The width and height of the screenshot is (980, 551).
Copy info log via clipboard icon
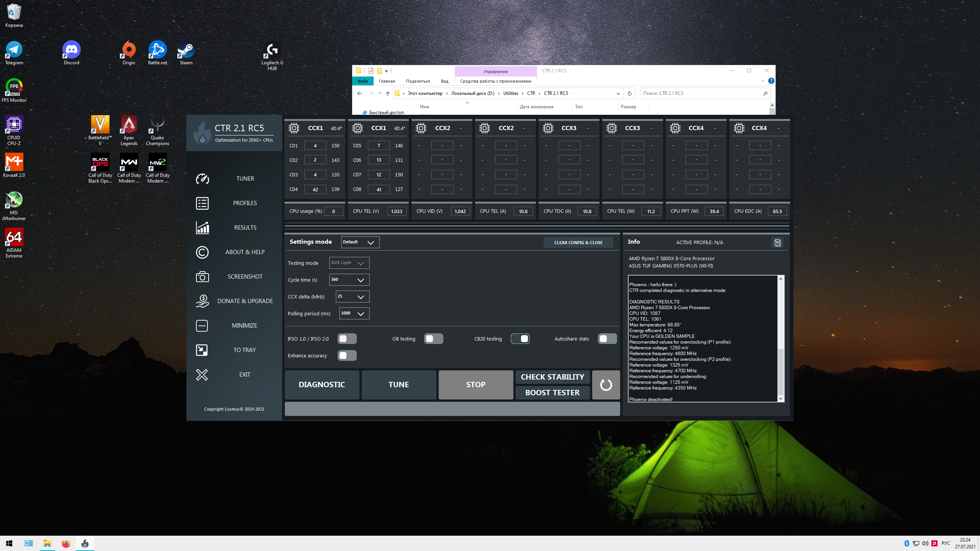[777, 243]
